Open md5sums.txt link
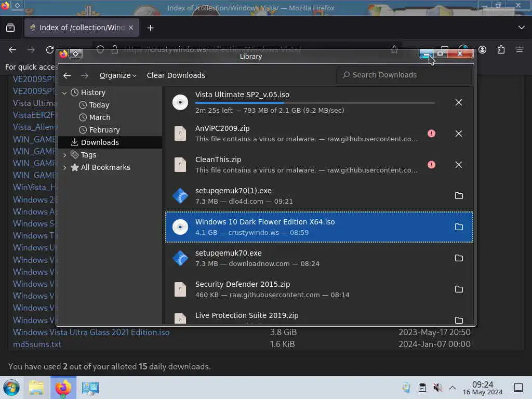Screen dimensions: 532x399 click(x=37, y=344)
